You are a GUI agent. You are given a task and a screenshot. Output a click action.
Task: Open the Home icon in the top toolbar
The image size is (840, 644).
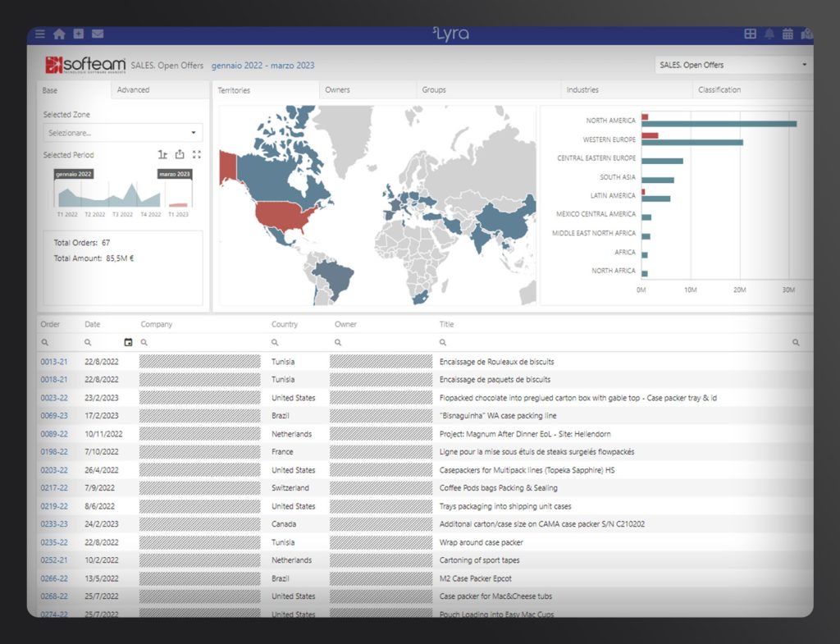(59, 34)
